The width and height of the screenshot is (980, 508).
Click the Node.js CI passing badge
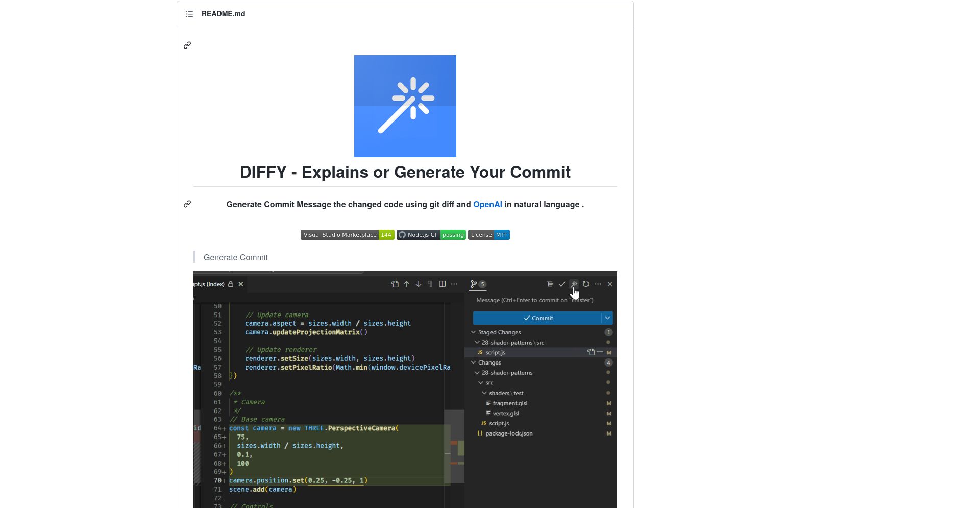(431, 235)
